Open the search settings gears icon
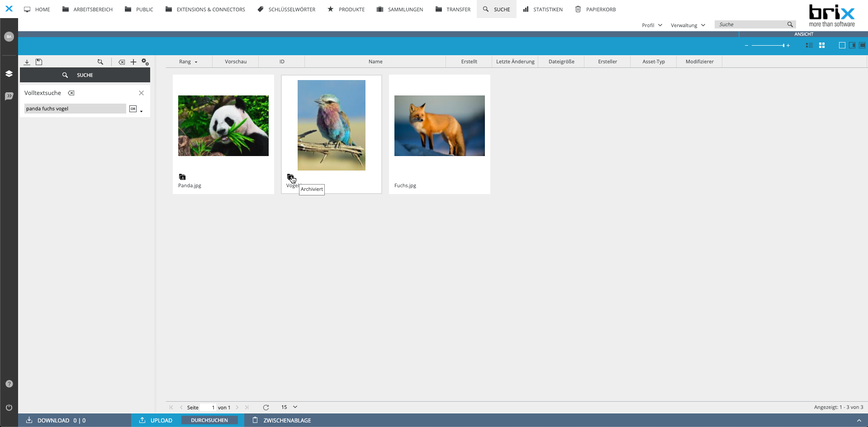The image size is (868, 427). point(145,62)
